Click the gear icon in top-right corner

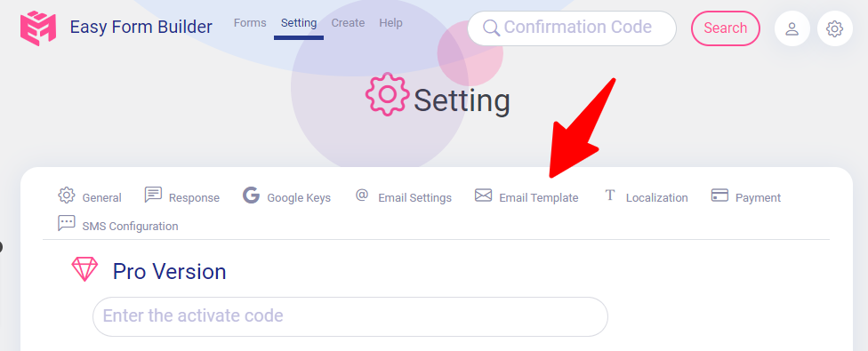tap(835, 28)
